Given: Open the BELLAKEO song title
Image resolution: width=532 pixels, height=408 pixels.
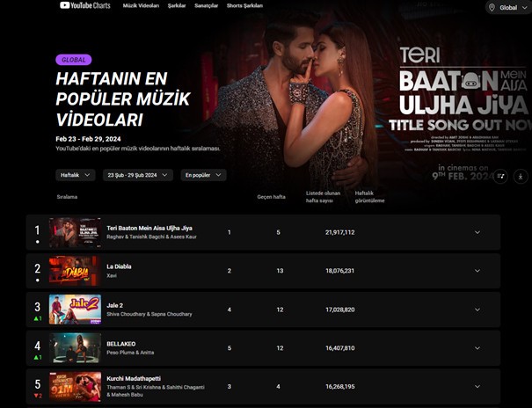Looking at the screenshot, I should click(121, 344).
